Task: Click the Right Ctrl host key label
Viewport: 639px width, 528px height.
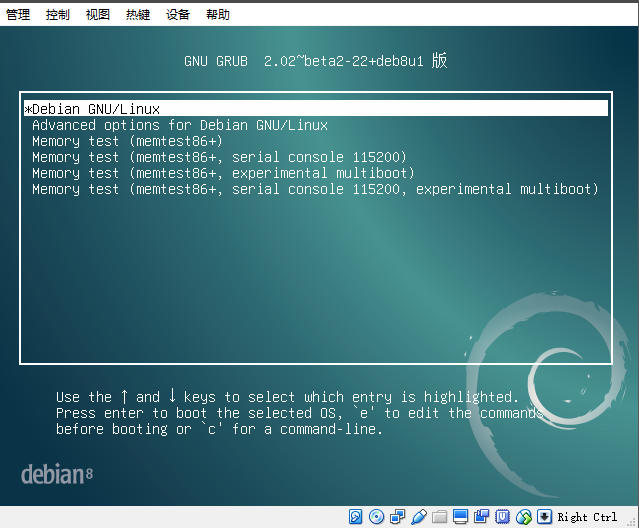Action: coord(587,517)
